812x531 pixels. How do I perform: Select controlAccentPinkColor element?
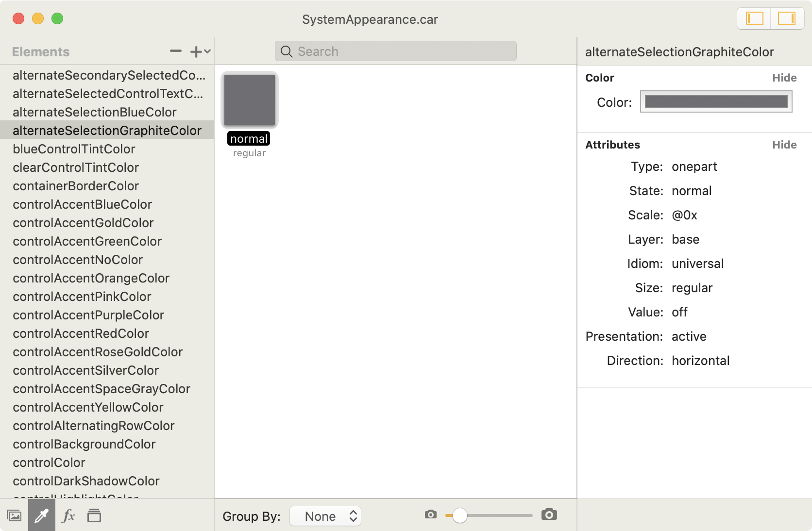107,297
